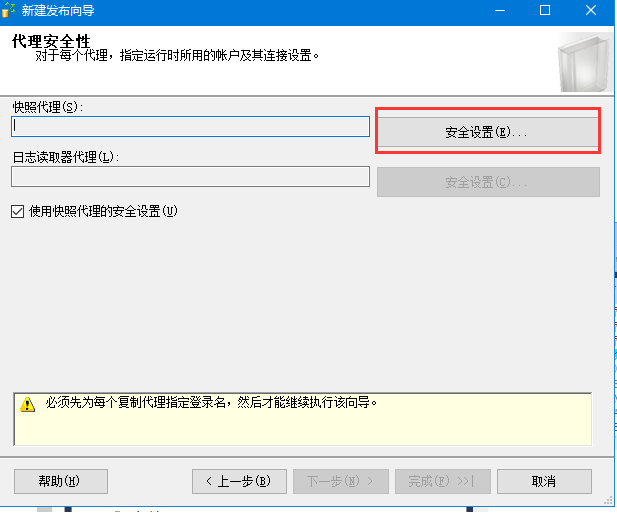The height and width of the screenshot is (513, 617).
Task: Click the 完成(F) finish button
Action: pyautogui.click(x=443, y=481)
